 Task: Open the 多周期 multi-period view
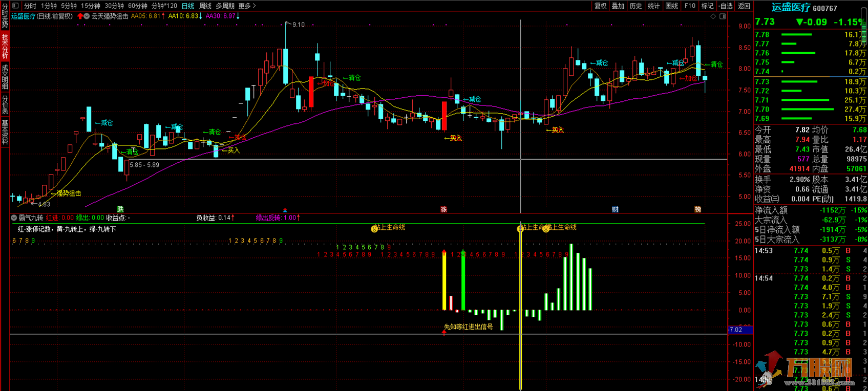tap(225, 6)
